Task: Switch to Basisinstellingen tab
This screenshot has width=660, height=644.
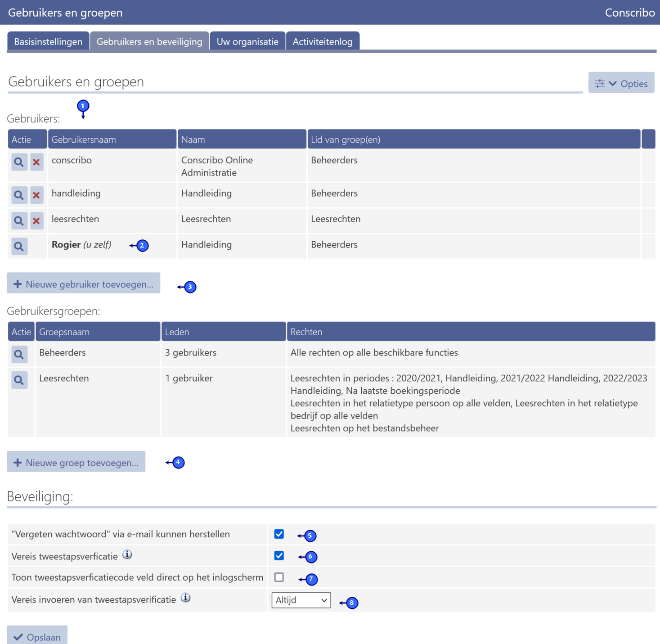Action: coord(48,41)
